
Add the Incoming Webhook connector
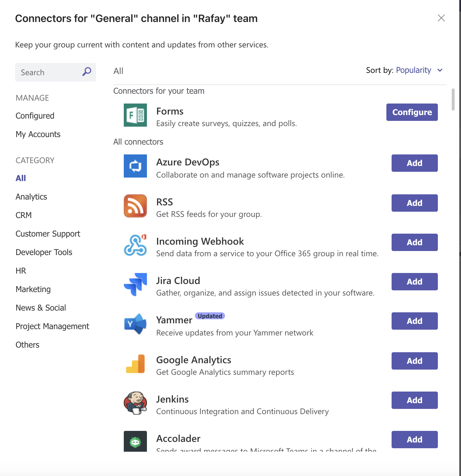tap(414, 242)
